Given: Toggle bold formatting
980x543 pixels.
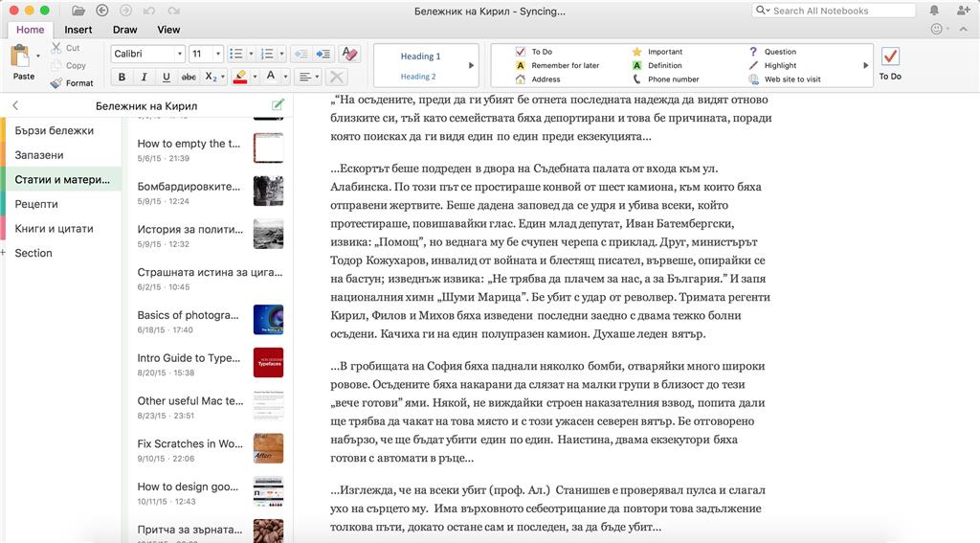Looking at the screenshot, I should pyautogui.click(x=122, y=77).
